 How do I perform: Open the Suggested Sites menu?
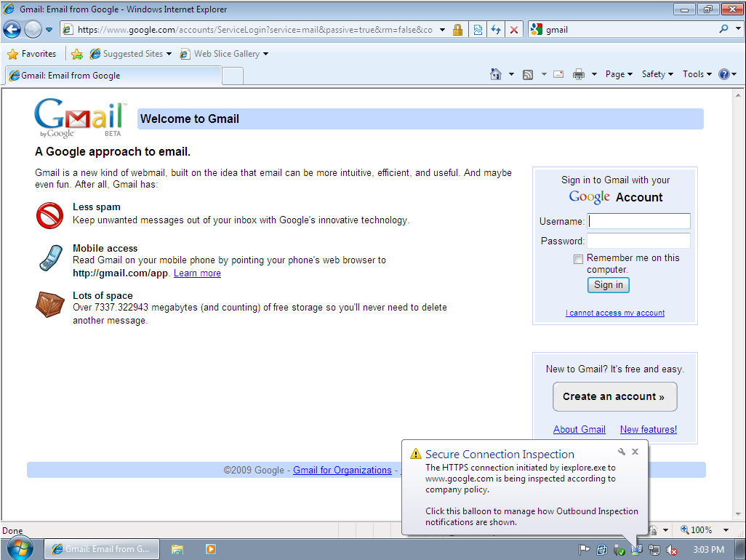click(x=131, y=54)
